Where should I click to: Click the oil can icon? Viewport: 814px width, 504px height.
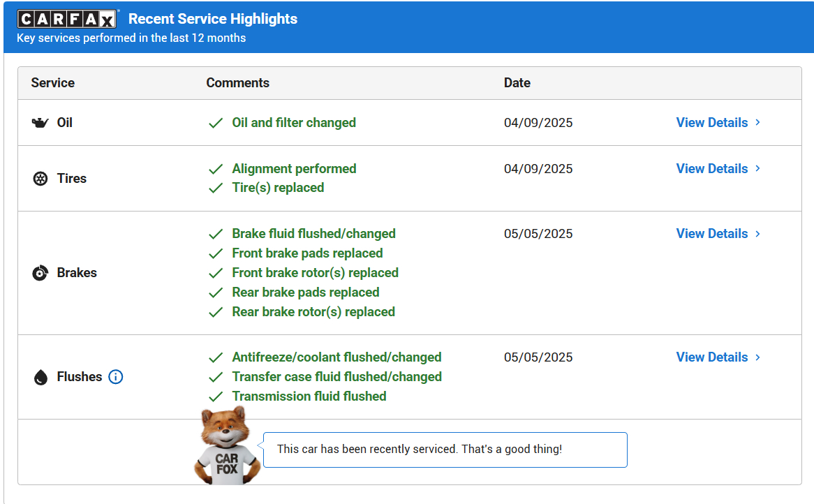click(40, 123)
